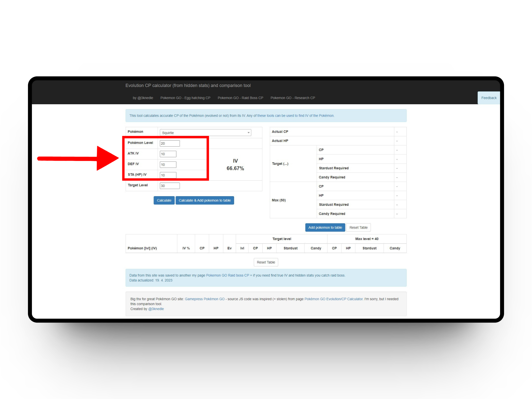Focus the DEF IV input box
Viewport: 532px width, 399px height.
point(168,165)
